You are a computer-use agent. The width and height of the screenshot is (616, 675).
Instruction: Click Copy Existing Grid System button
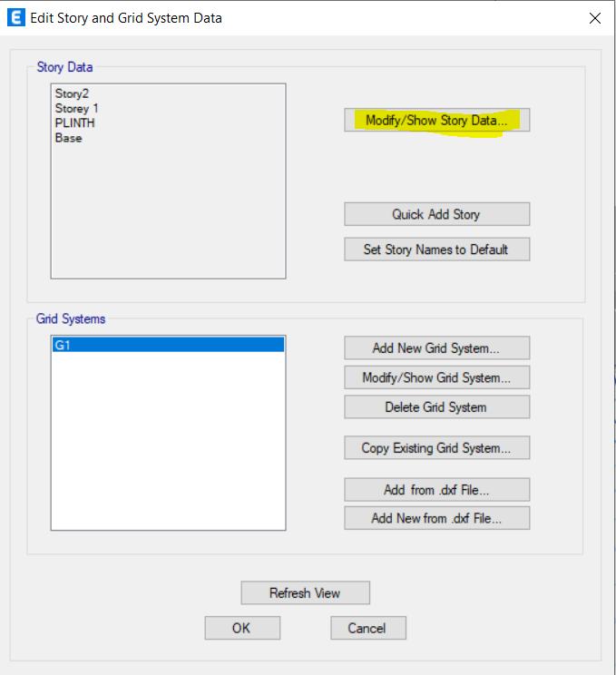[x=437, y=447]
